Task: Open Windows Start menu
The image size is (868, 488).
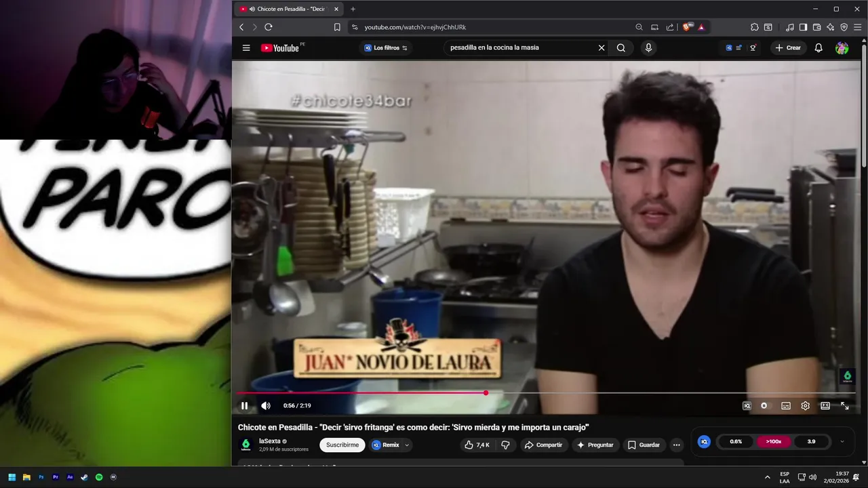Action: pos(12,477)
